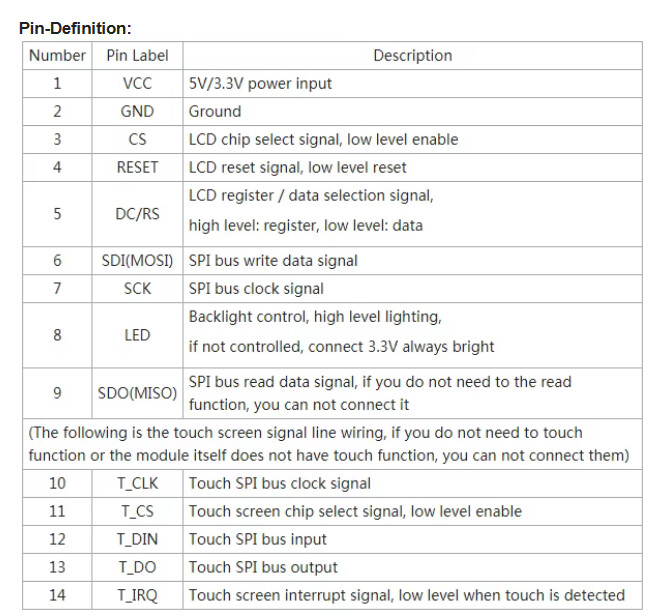Select the T_CLK pin label cell
The height and width of the screenshot is (616, 653).
point(137,484)
